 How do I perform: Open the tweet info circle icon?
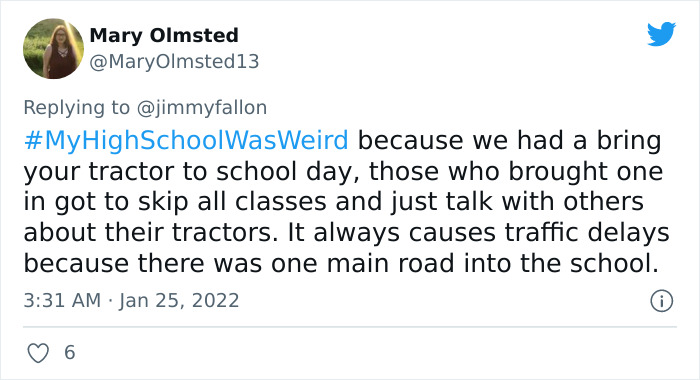[661, 301]
